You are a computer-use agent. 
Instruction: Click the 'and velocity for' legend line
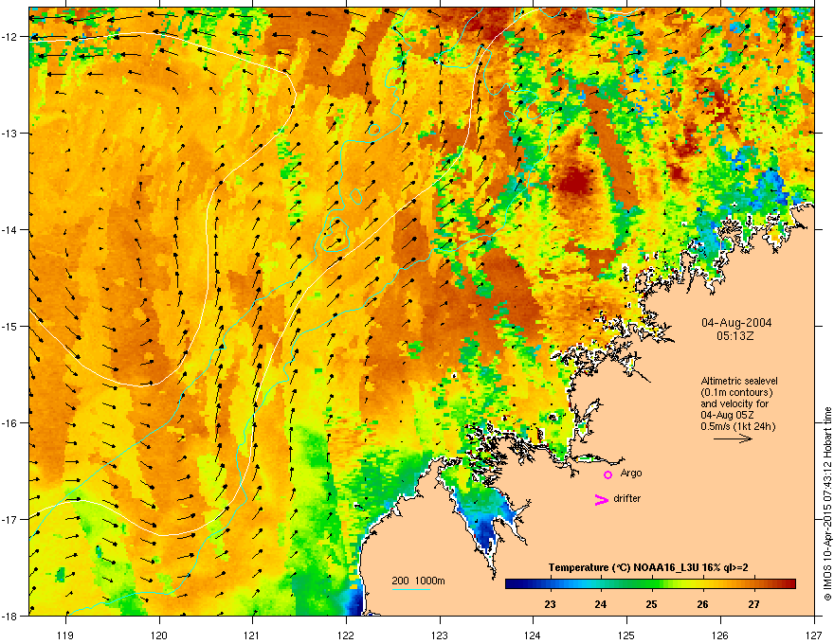(734, 403)
